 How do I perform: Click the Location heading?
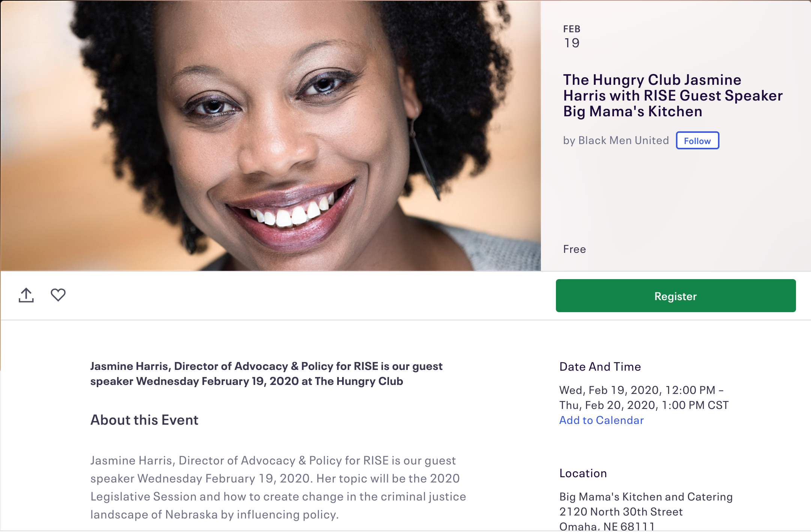pyautogui.click(x=583, y=473)
